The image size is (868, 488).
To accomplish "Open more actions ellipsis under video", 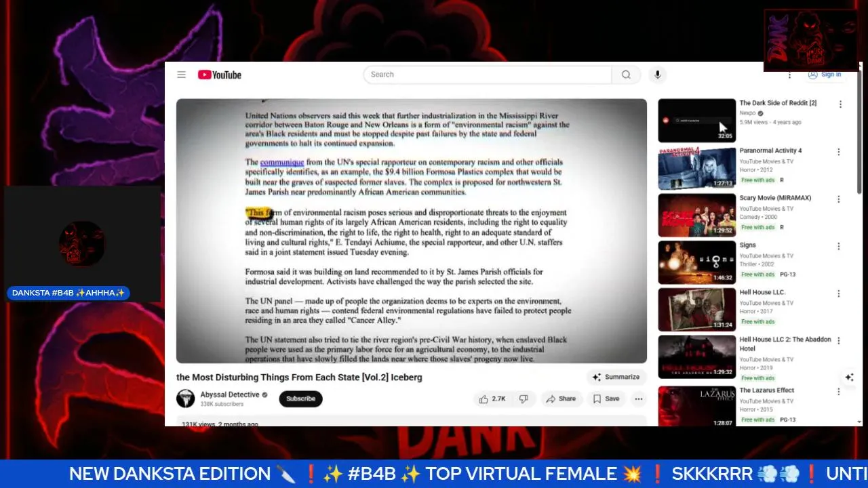I will (638, 399).
